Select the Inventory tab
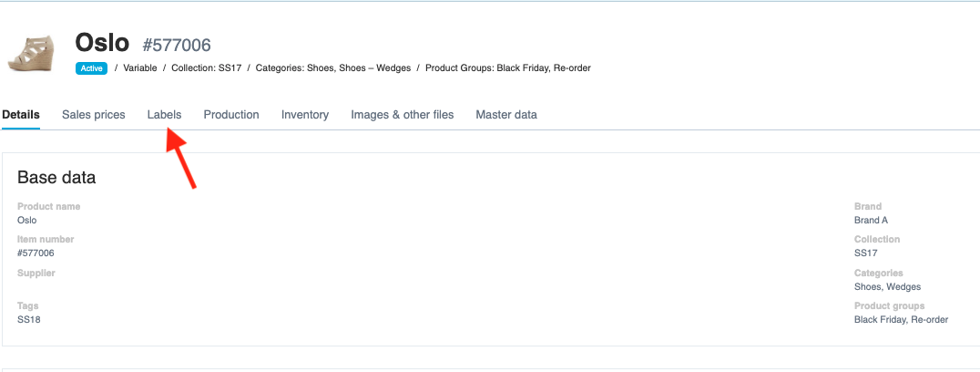This screenshot has height=372, width=980. 305,115
